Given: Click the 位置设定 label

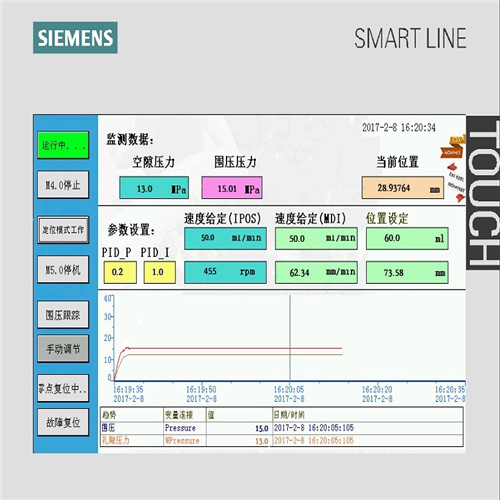Looking at the screenshot, I should [x=387, y=219].
